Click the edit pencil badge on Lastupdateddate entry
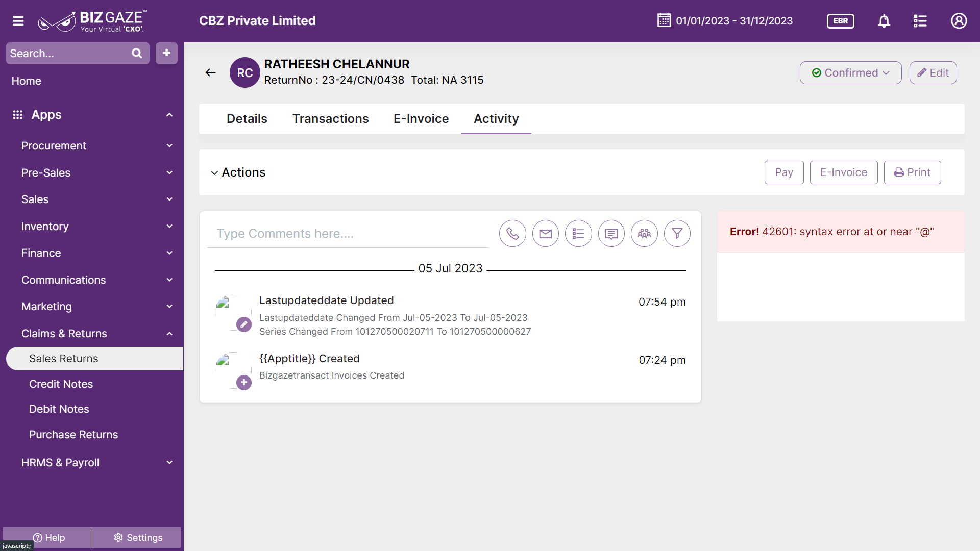This screenshot has height=551, width=980. click(x=244, y=324)
